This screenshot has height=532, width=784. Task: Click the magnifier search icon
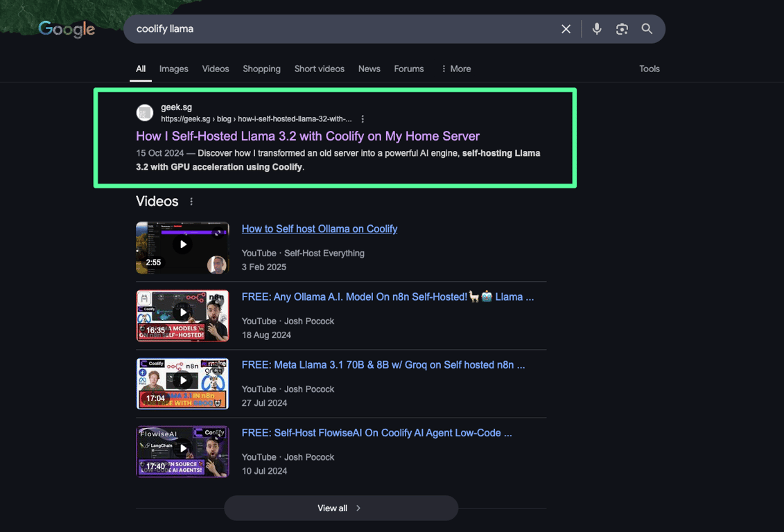point(647,29)
